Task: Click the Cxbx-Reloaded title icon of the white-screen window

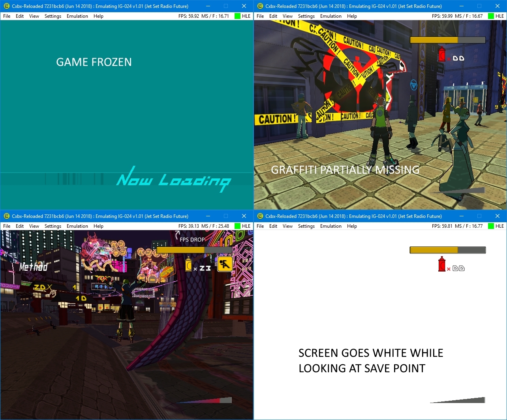Action: (x=260, y=216)
